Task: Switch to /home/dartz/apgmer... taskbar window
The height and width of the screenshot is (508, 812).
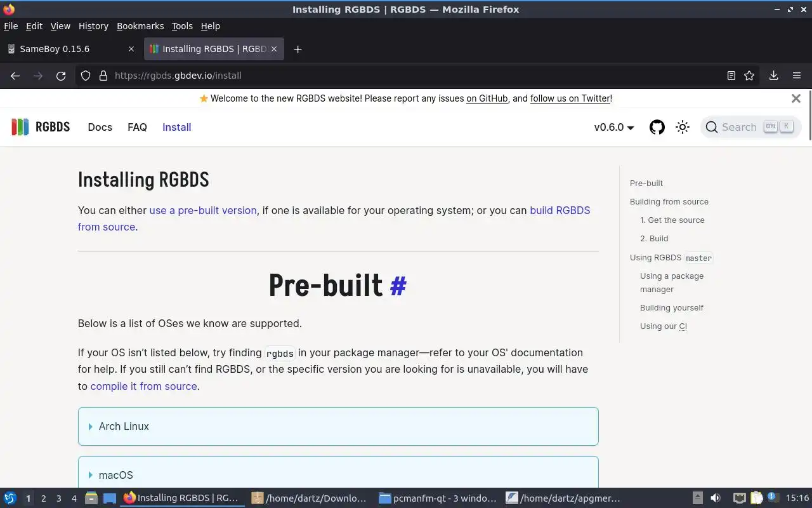Action: coord(564,498)
